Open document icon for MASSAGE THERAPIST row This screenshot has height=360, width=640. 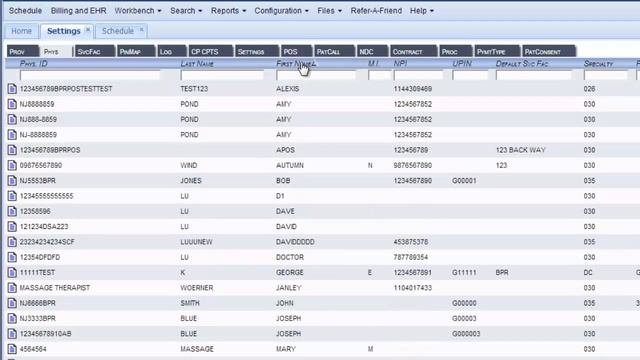pos(12,288)
